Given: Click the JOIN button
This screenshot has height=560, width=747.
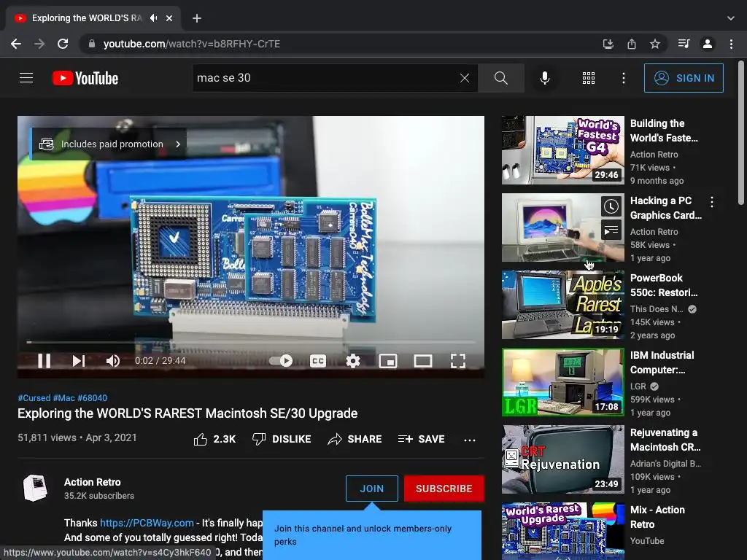Looking at the screenshot, I should click(x=371, y=489).
